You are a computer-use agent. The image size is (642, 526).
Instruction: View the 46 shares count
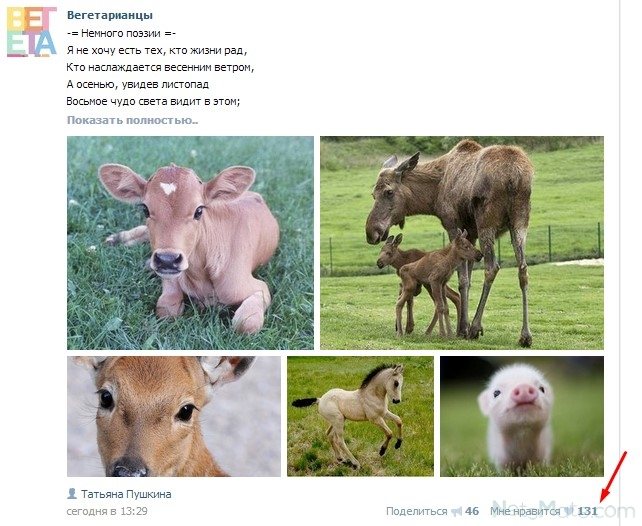tap(472, 511)
